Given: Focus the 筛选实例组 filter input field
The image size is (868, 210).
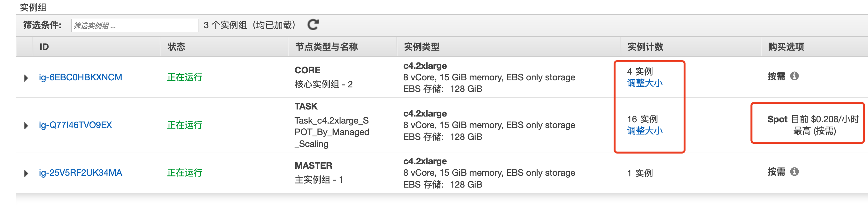Looking at the screenshot, I should point(135,26).
